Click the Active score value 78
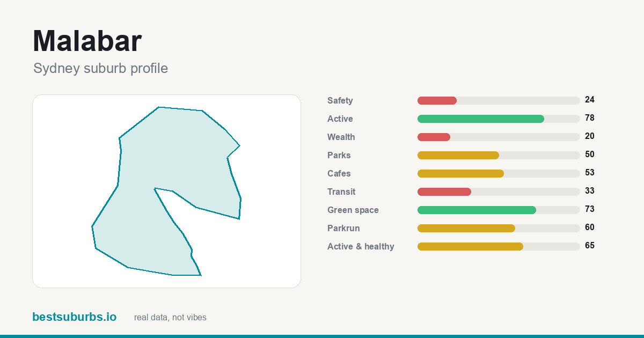Viewport: 644px width, 338px height. 590,118
